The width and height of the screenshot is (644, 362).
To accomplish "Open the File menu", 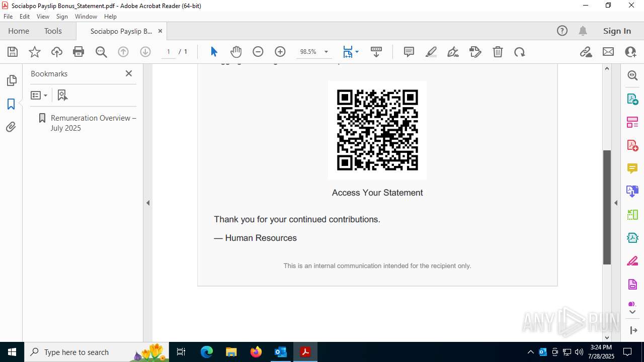I will (8, 17).
